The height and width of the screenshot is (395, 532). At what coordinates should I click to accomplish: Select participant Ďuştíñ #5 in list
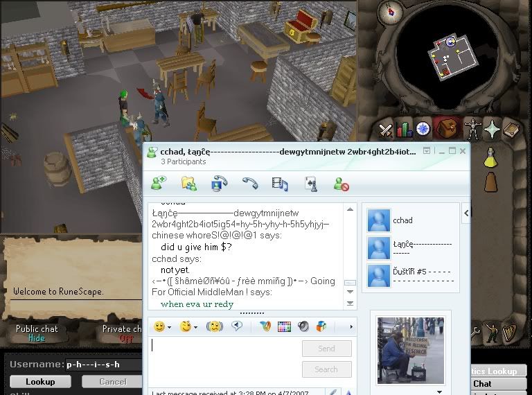(412, 276)
